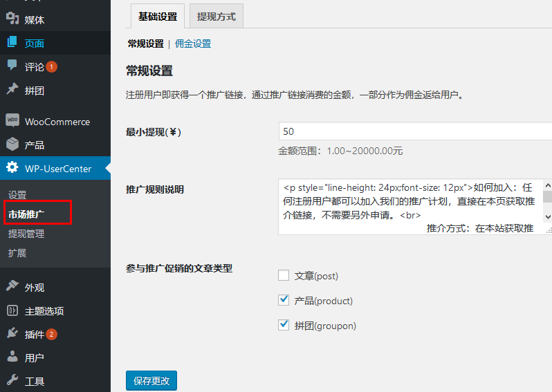Screen dimensions: 552x392
Task: Switch to the 提现方式 tab
Action: point(216,17)
